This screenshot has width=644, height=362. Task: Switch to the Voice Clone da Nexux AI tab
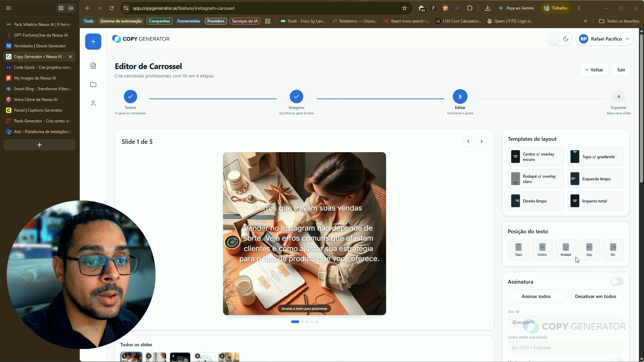[x=40, y=100]
